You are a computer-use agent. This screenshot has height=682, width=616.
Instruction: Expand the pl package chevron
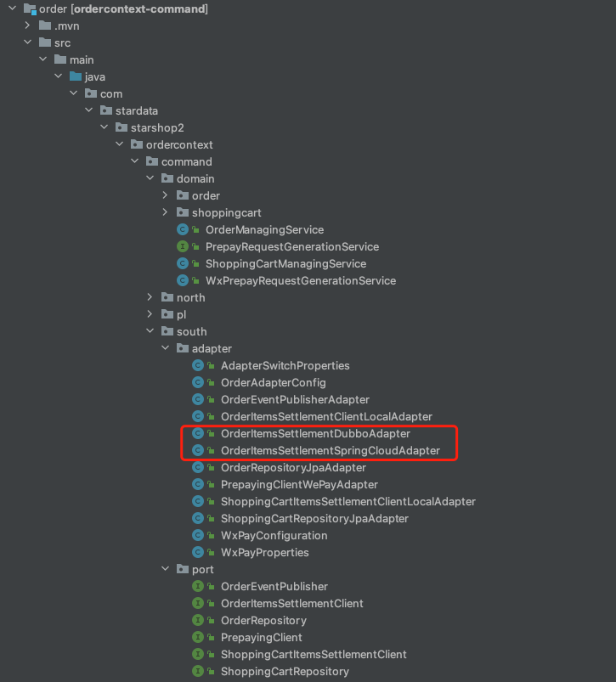coord(150,314)
